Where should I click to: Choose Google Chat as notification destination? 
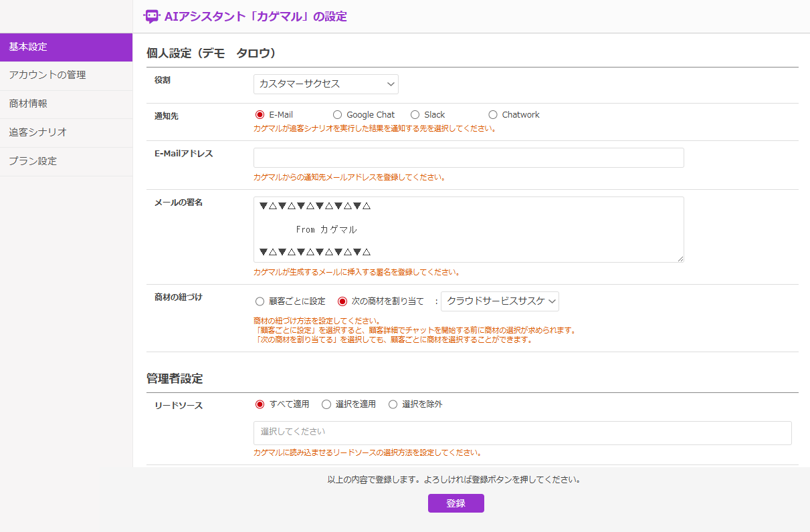(338, 115)
